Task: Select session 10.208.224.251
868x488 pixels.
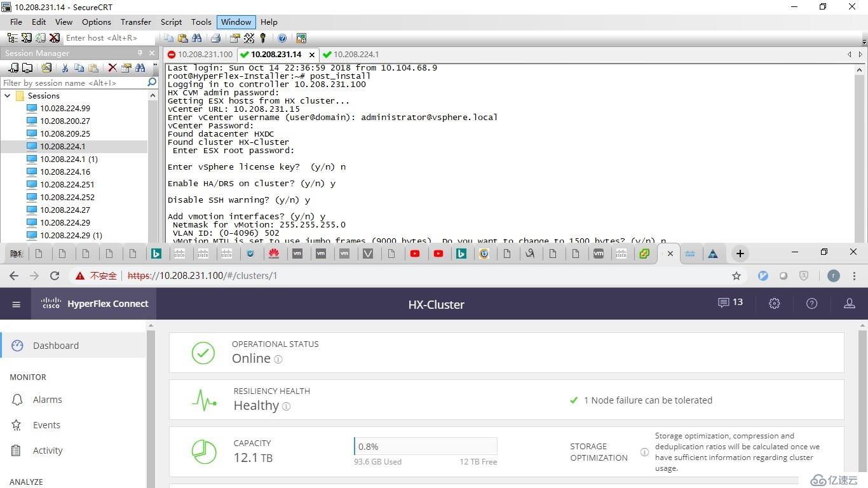Action: point(67,184)
